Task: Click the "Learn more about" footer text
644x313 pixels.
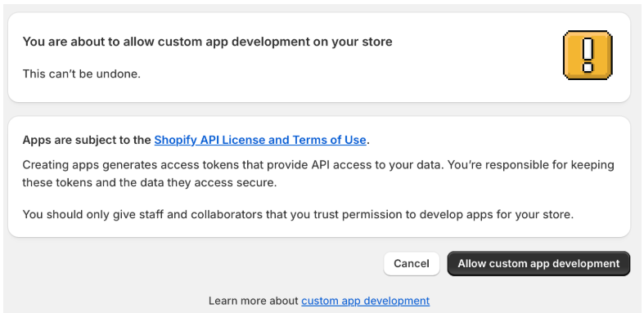Action: point(253,301)
